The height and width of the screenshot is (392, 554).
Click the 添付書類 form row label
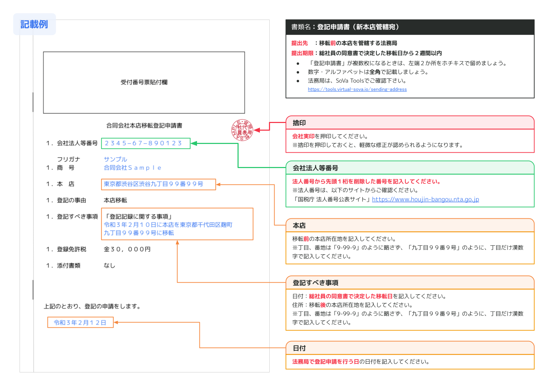[x=69, y=266]
